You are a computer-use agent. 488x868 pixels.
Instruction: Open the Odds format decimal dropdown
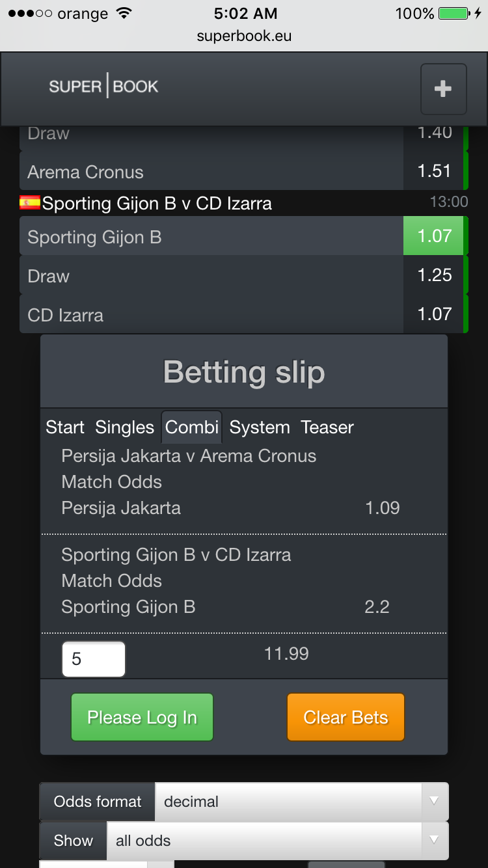point(290,802)
